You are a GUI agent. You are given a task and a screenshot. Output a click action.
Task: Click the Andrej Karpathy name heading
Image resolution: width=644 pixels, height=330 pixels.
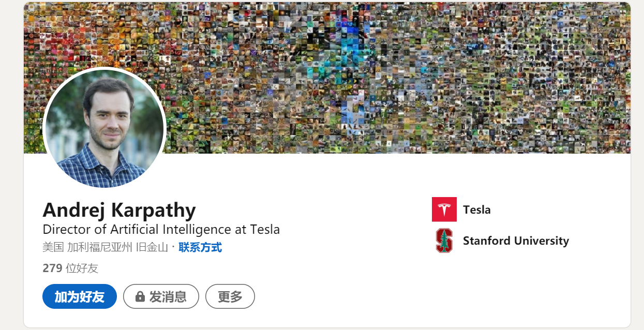[119, 209]
